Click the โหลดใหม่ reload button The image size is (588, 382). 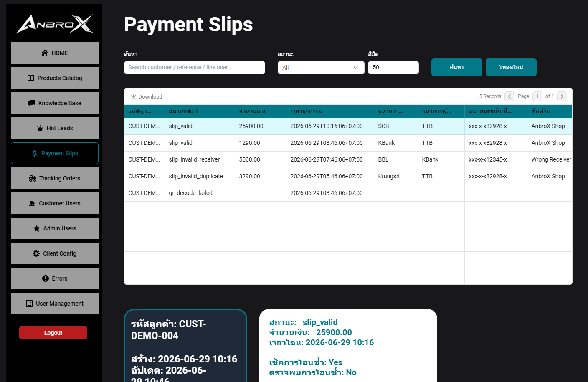[x=511, y=67]
